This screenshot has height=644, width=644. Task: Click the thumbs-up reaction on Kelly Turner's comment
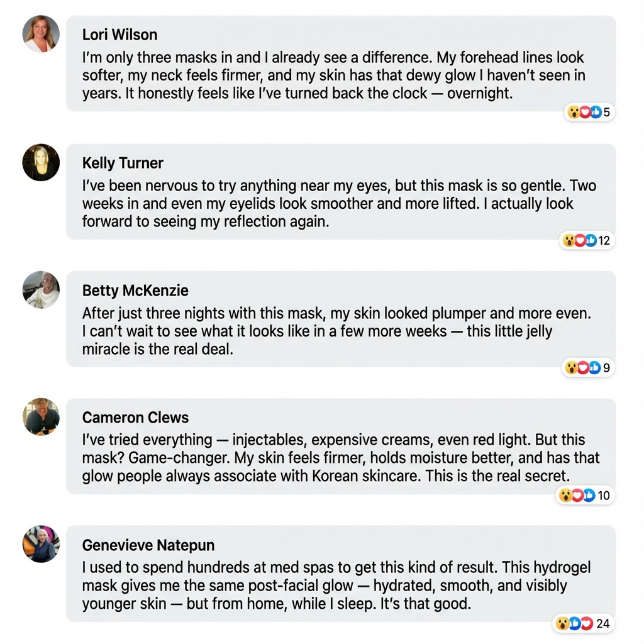[590, 240]
